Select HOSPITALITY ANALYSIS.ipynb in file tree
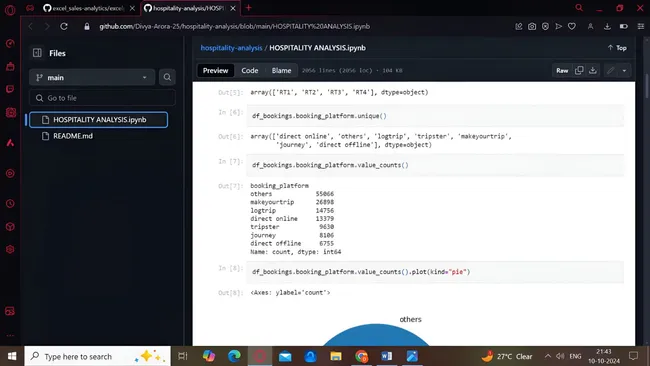 coord(99,119)
